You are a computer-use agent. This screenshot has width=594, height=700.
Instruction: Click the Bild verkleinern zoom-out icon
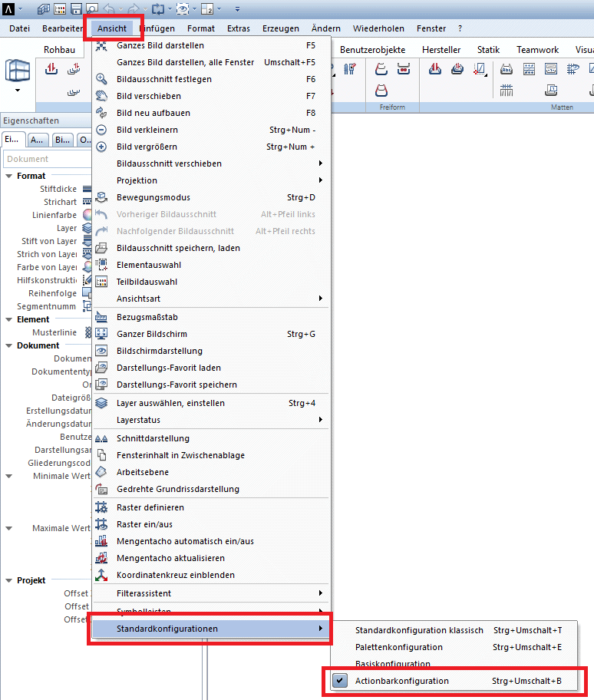click(101, 130)
